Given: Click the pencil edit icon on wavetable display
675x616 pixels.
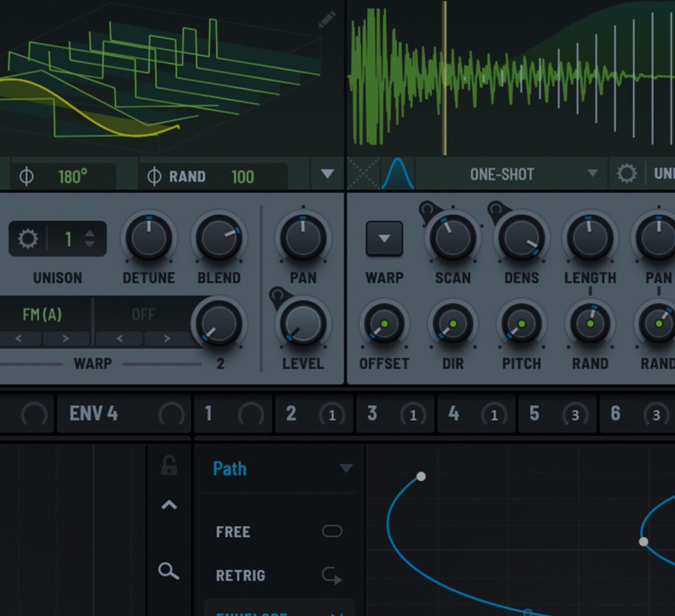Looking at the screenshot, I should (x=327, y=20).
